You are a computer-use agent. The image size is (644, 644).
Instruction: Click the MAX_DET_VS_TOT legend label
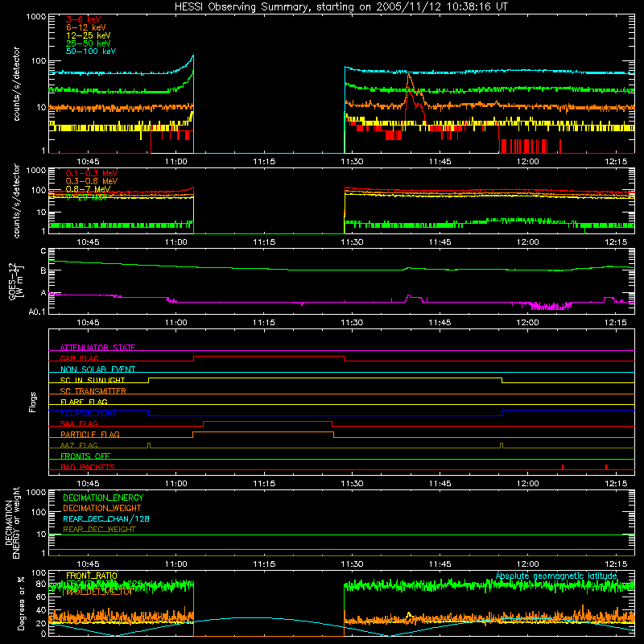coord(98,592)
